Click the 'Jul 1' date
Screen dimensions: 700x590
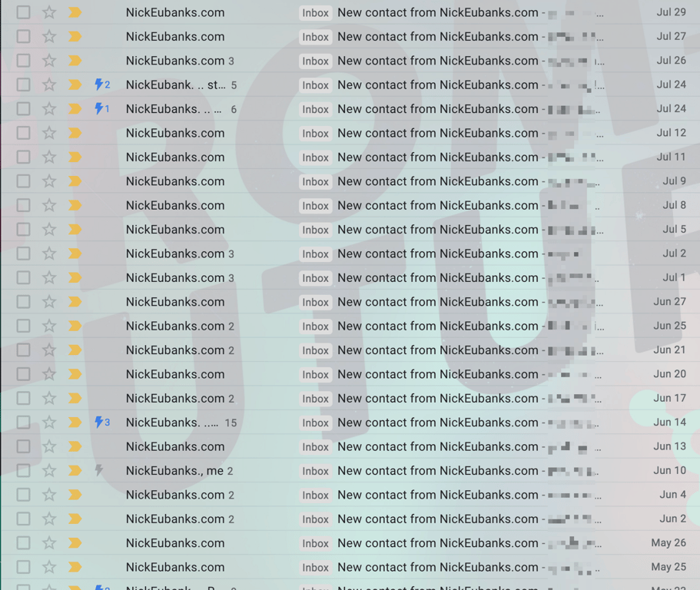coord(674,277)
